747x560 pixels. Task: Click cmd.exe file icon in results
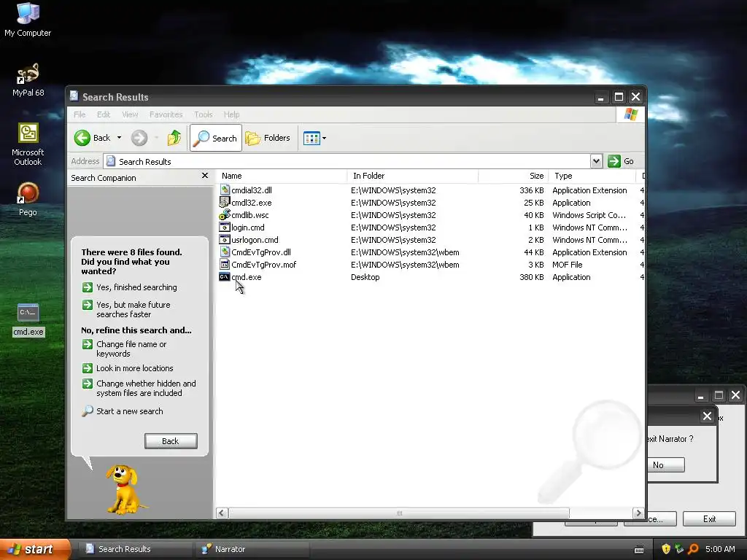click(x=225, y=276)
